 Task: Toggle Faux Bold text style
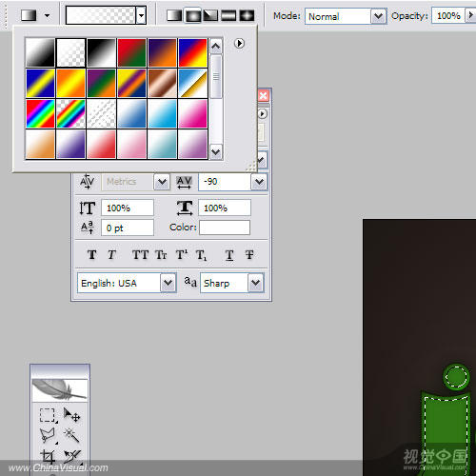[92, 254]
